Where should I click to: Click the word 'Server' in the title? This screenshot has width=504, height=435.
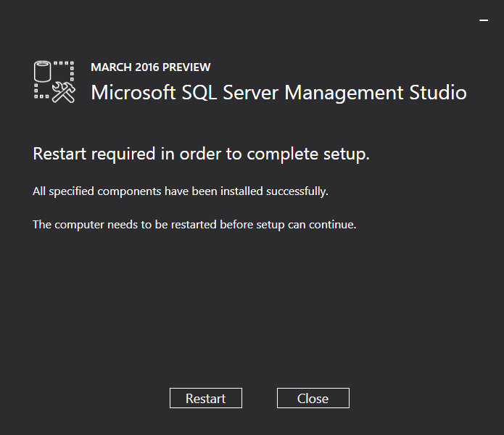coord(250,93)
